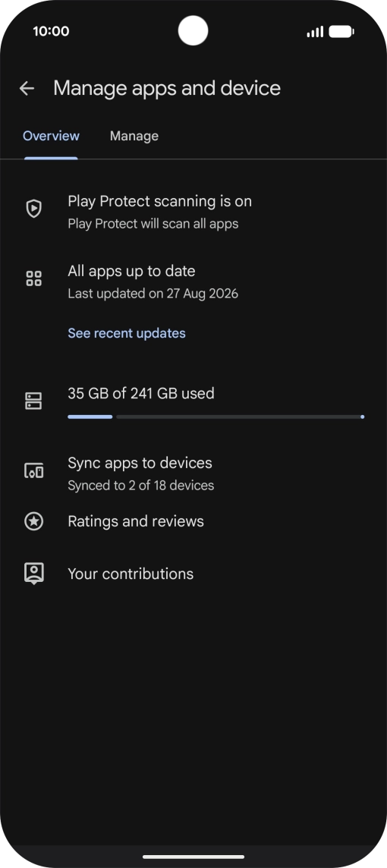
Task: Click the Play Protect shield icon
Action: point(34,209)
